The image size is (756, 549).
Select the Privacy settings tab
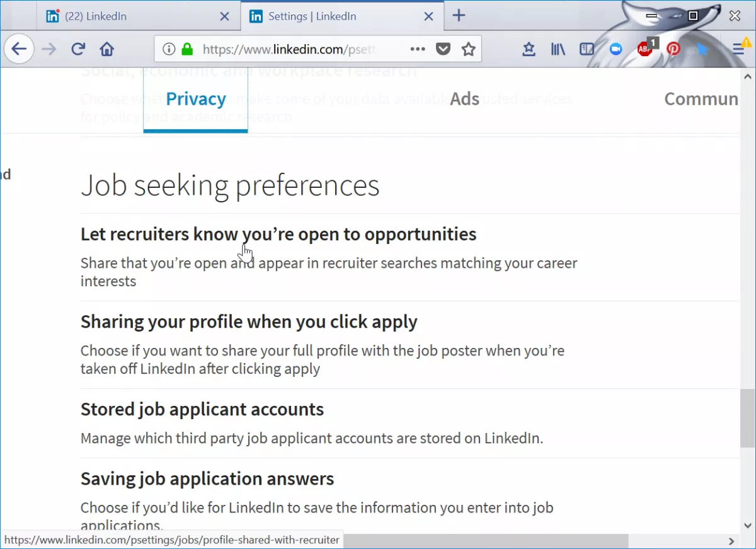[x=196, y=99]
